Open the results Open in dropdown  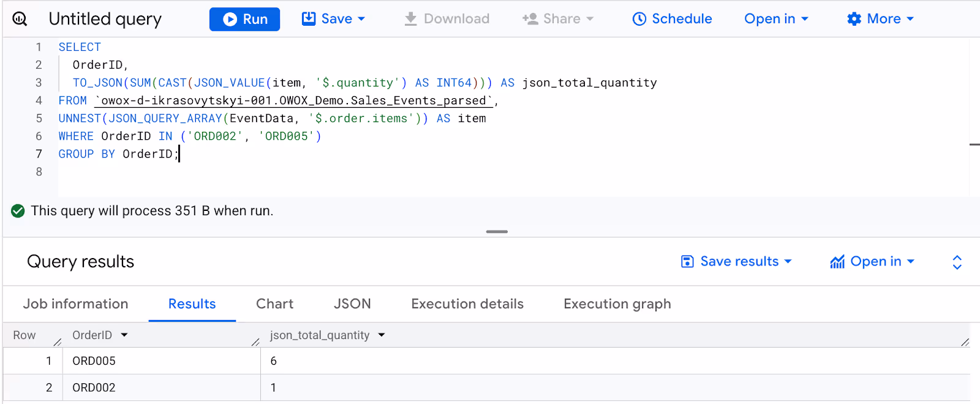(872, 262)
